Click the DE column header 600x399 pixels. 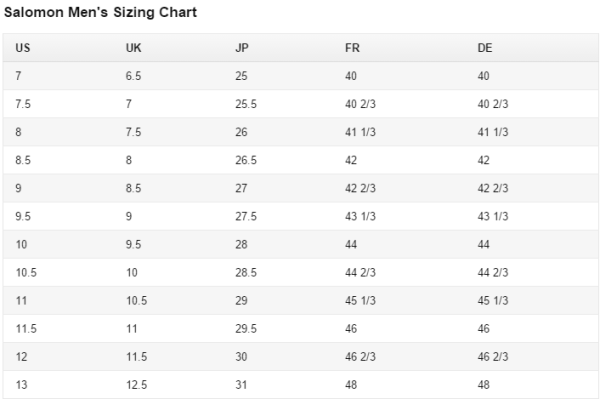[485, 48]
